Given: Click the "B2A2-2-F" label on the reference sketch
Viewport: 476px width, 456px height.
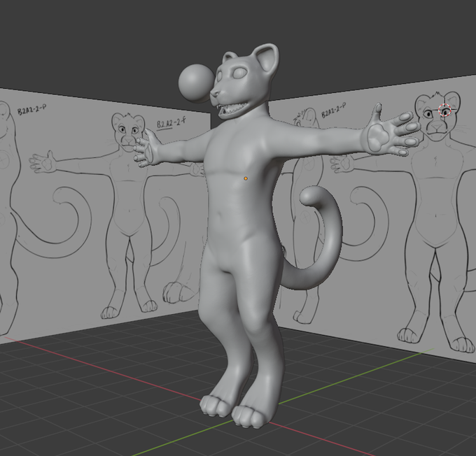Looking at the screenshot, I should [x=171, y=123].
